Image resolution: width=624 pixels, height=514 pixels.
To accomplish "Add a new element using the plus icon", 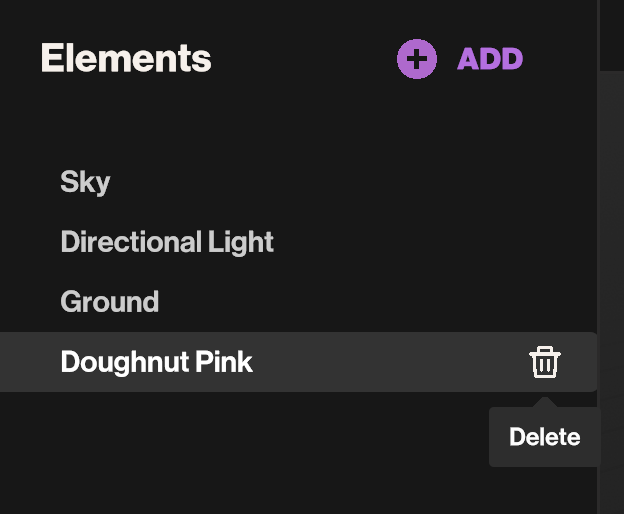I will click(417, 59).
